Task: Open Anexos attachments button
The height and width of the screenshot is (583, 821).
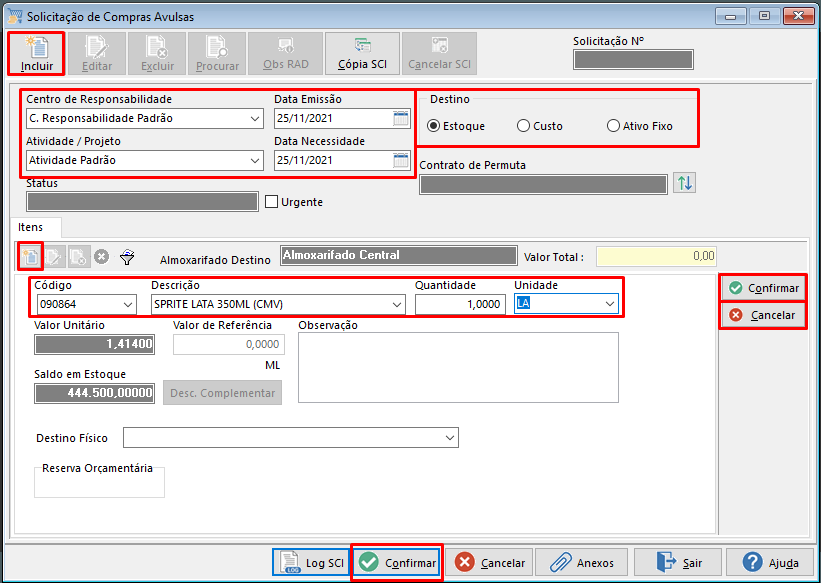Action: coord(581,563)
